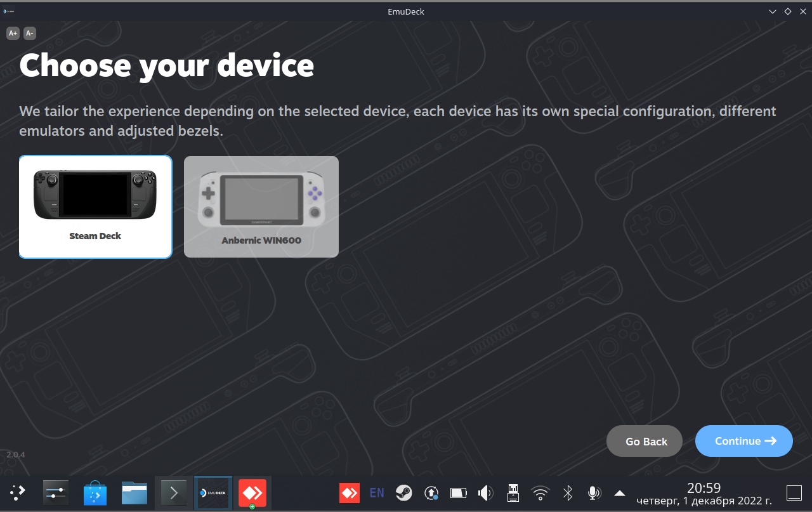The image size is (812, 512).
Task: Launch Discover software store from taskbar
Action: 95,493
